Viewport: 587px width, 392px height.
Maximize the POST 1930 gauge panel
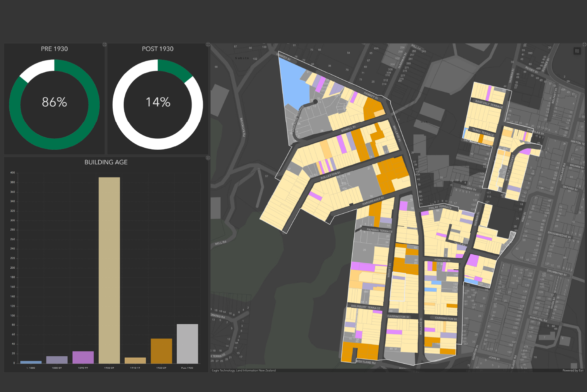(208, 44)
